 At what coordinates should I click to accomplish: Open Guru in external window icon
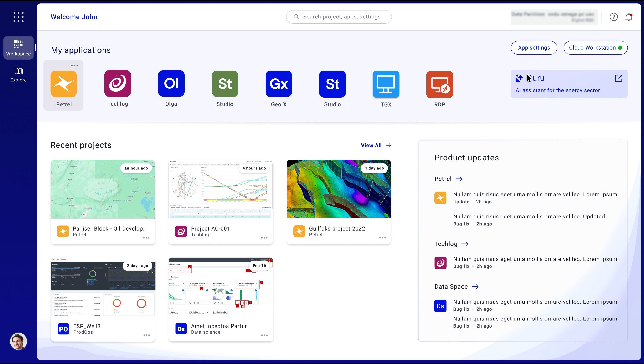pyautogui.click(x=618, y=78)
